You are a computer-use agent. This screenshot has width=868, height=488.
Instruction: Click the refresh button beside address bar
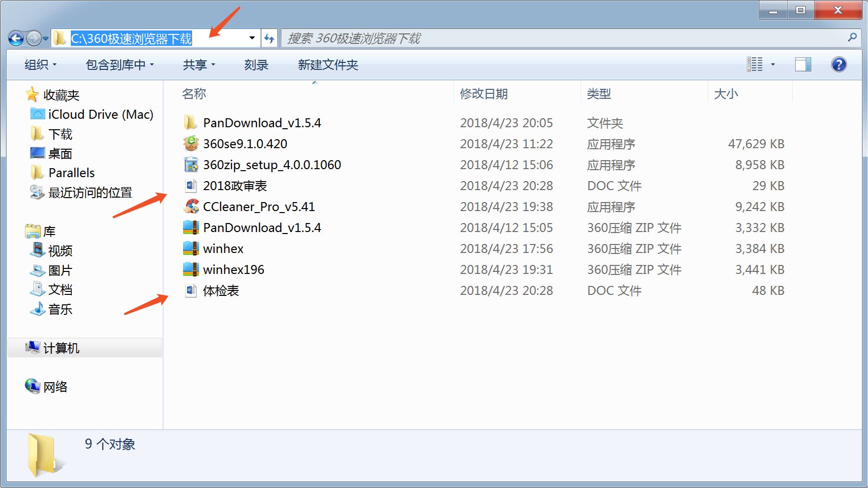(x=269, y=38)
